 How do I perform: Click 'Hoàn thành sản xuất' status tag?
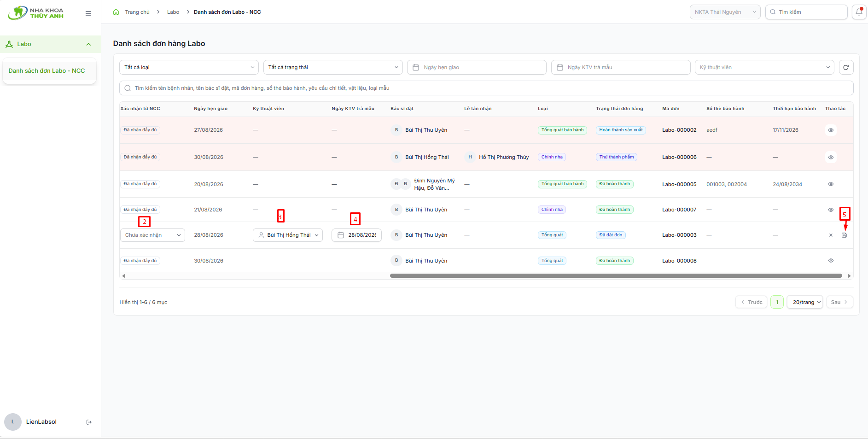click(x=621, y=130)
